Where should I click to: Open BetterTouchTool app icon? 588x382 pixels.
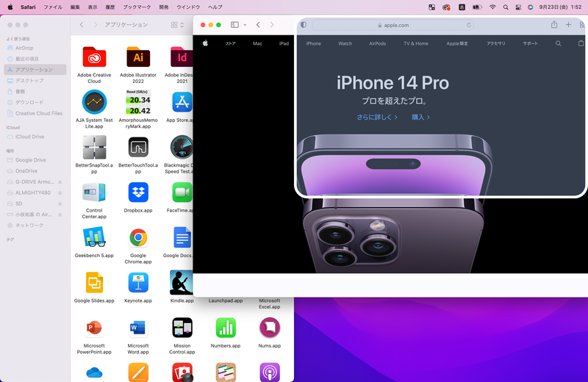(x=138, y=147)
